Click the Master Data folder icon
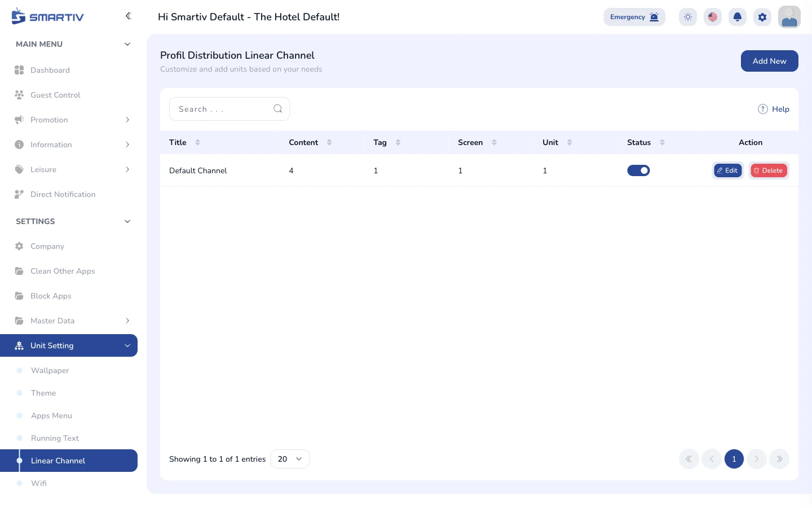 click(x=19, y=321)
